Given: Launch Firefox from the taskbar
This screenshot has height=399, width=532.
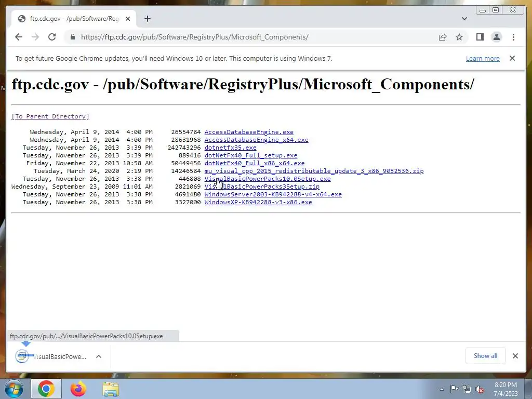Looking at the screenshot, I should coord(78,389).
